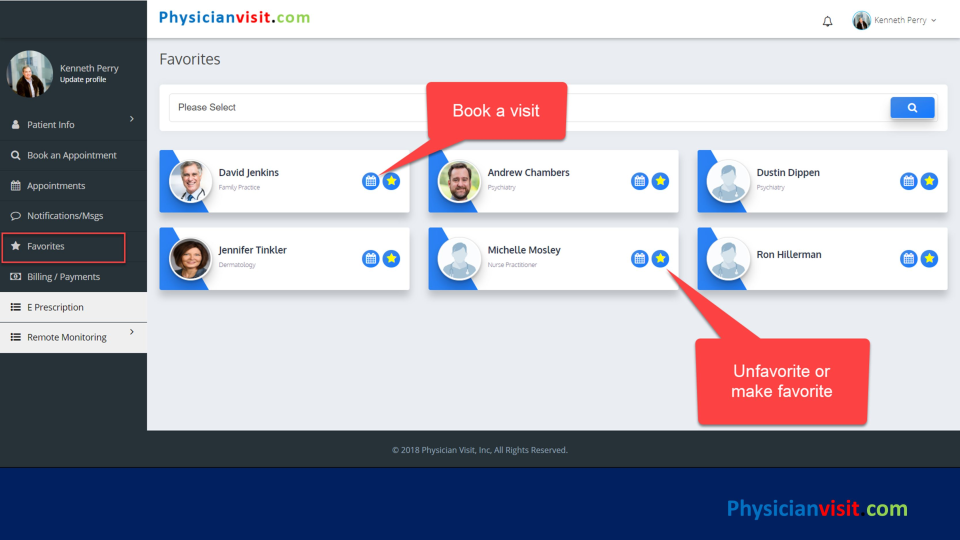The height and width of the screenshot is (540, 960).
Task: Click Dustin Dippen name
Action: (788, 173)
